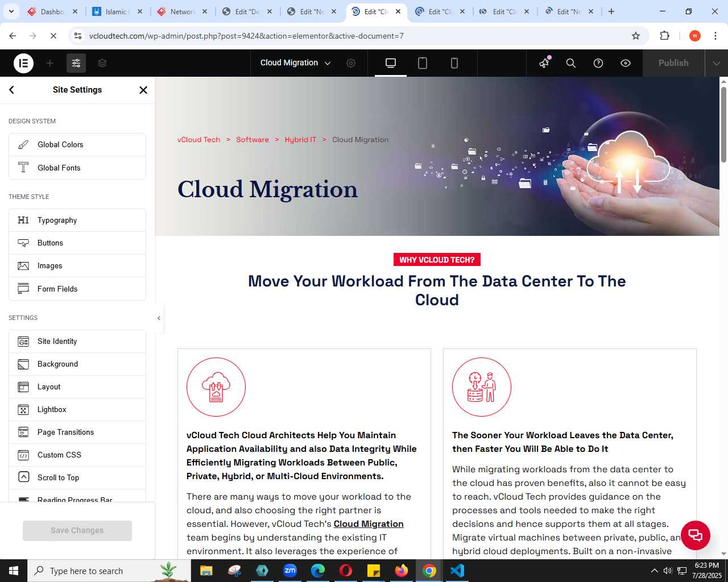Switch to tablet preview mode
The width and height of the screenshot is (728, 582).
(423, 63)
